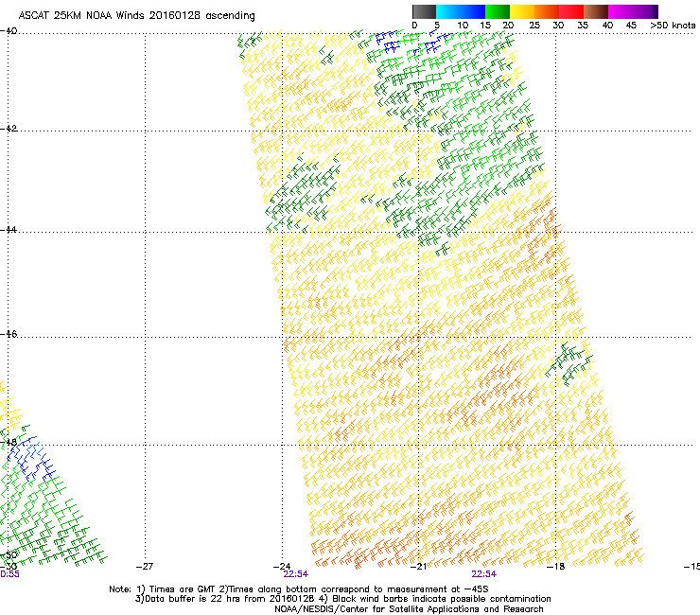The width and height of the screenshot is (700, 615).
Task: Click legend tick label '25'
Action: pyautogui.click(x=534, y=26)
